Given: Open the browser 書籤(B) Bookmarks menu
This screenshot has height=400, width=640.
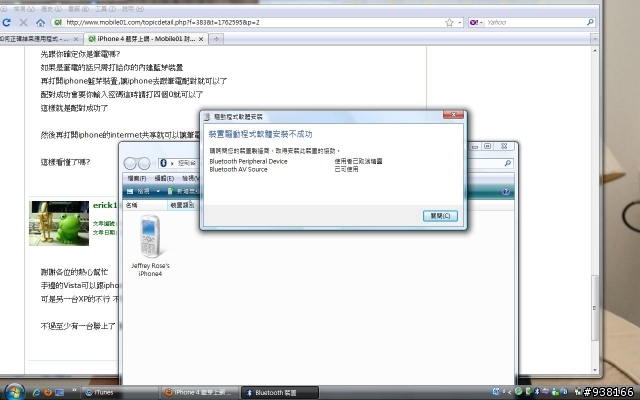Looking at the screenshot, I should (x=78, y=9).
